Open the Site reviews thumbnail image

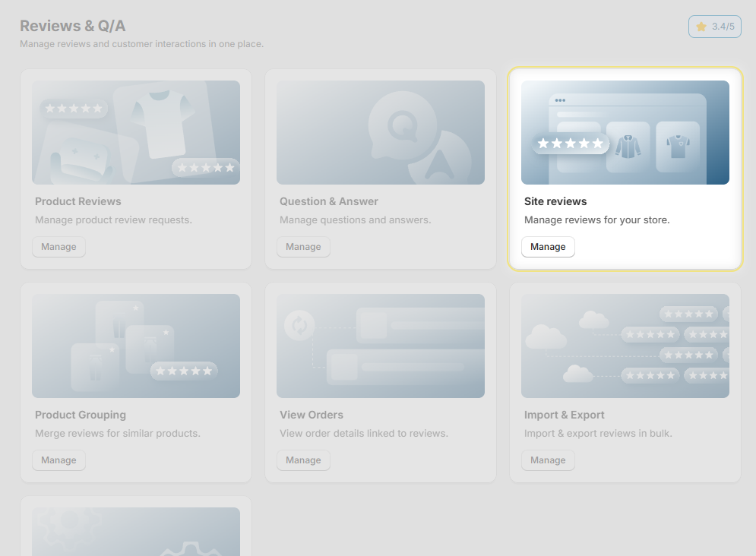625,132
